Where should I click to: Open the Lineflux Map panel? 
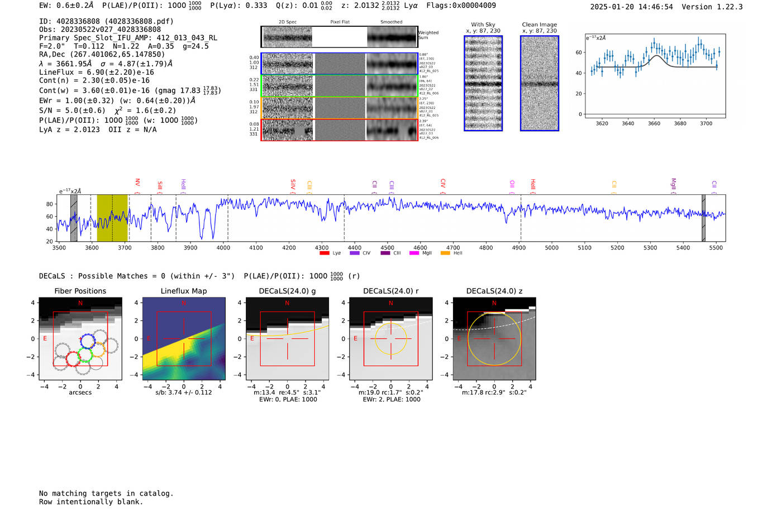coord(184,338)
